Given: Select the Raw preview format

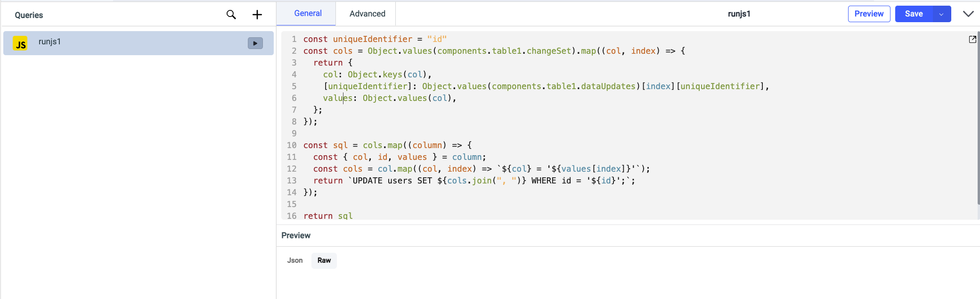Looking at the screenshot, I should [x=324, y=260].
